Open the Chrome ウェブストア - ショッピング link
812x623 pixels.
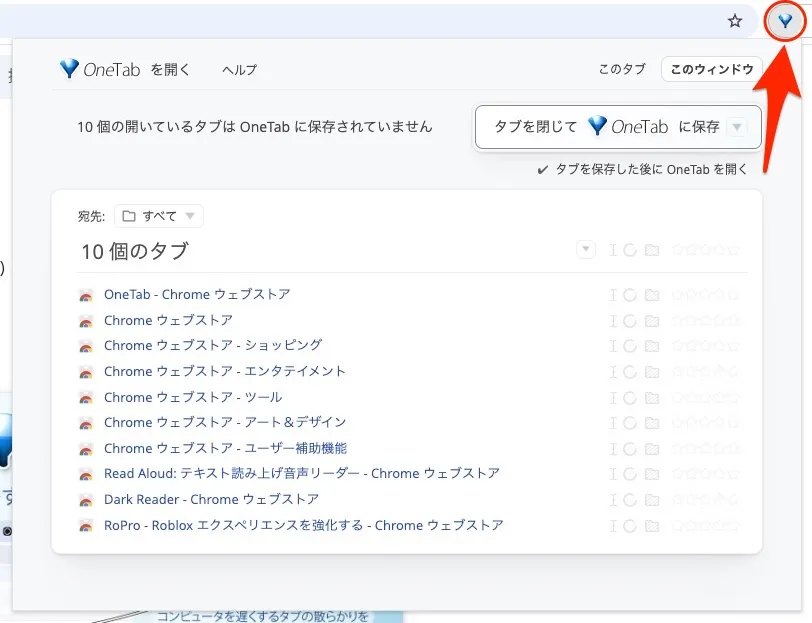(x=212, y=345)
